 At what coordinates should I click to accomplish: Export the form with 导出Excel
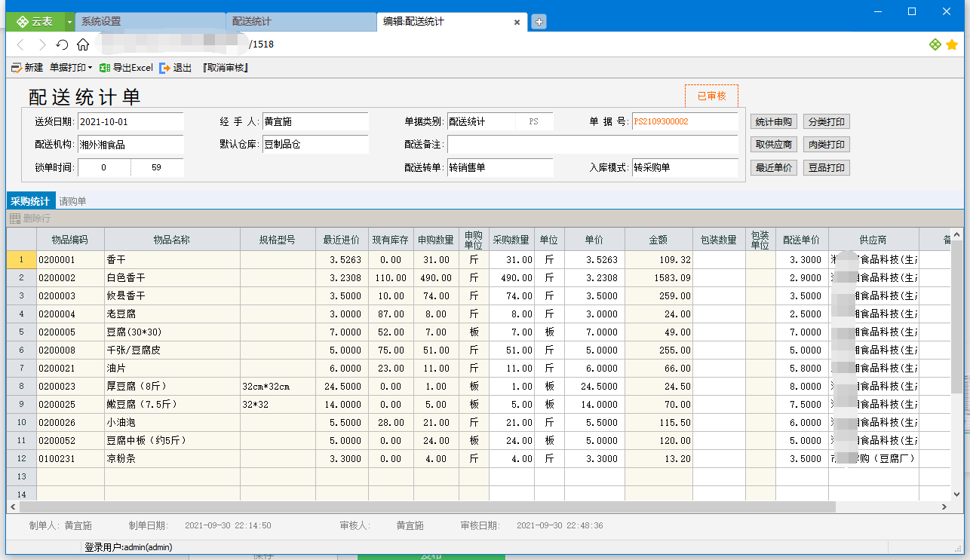[127, 68]
